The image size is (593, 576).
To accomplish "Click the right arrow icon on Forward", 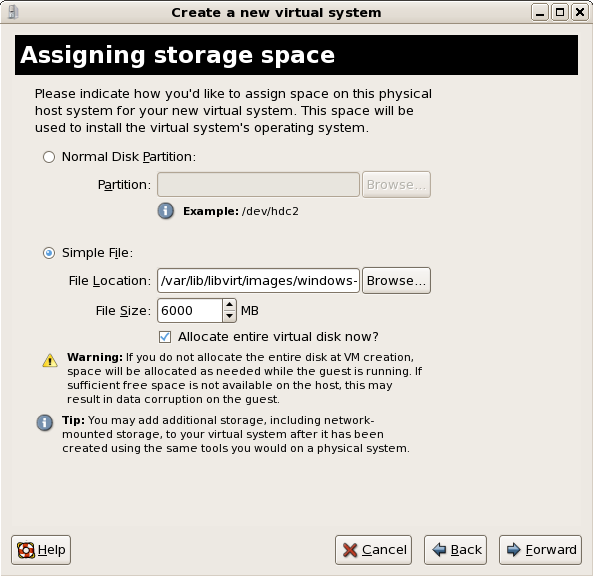I will click(514, 550).
